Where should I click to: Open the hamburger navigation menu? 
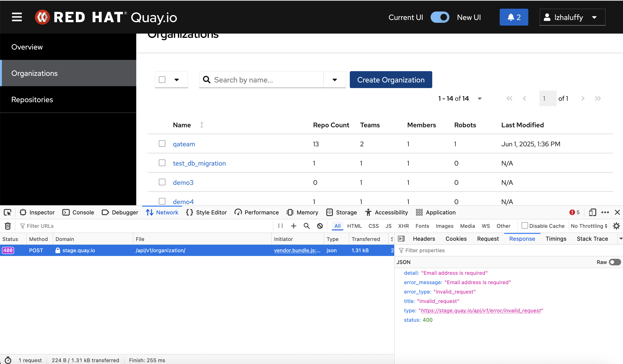tap(17, 17)
